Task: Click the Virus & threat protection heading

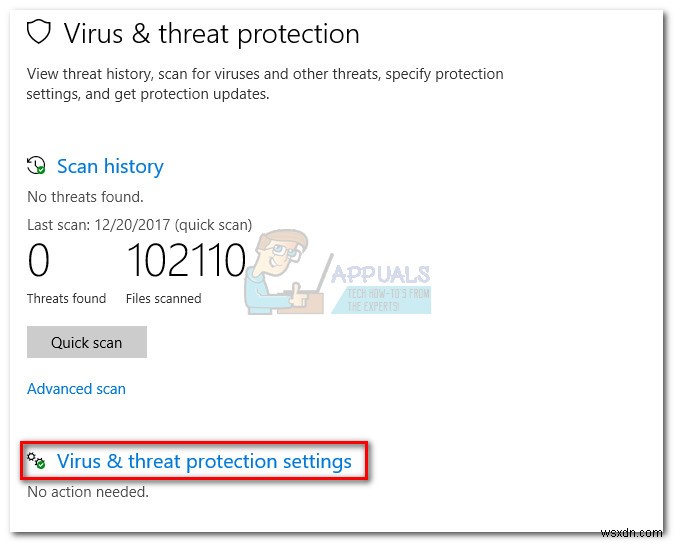Action: 211,33
